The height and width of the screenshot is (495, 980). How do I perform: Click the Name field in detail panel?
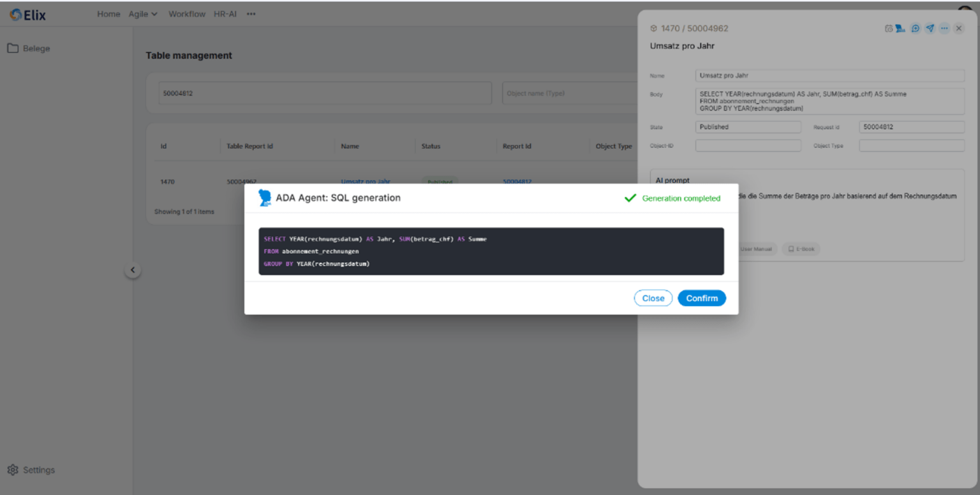click(x=830, y=75)
